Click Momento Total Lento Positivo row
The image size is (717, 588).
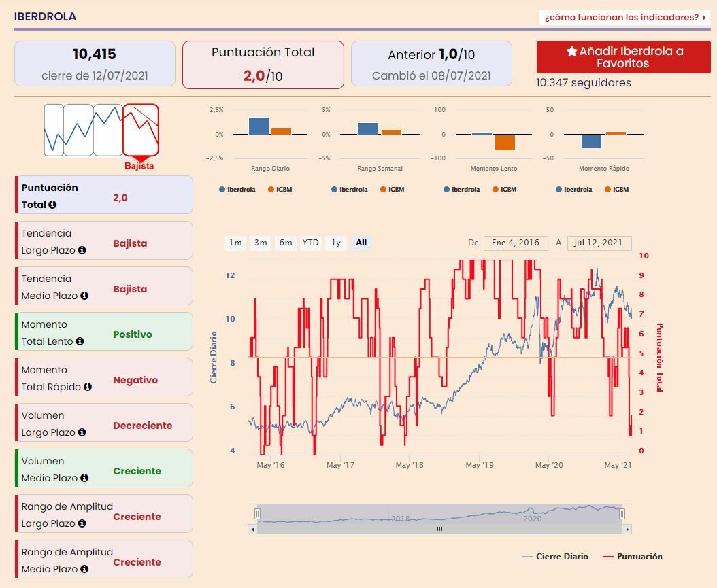pos(104,332)
